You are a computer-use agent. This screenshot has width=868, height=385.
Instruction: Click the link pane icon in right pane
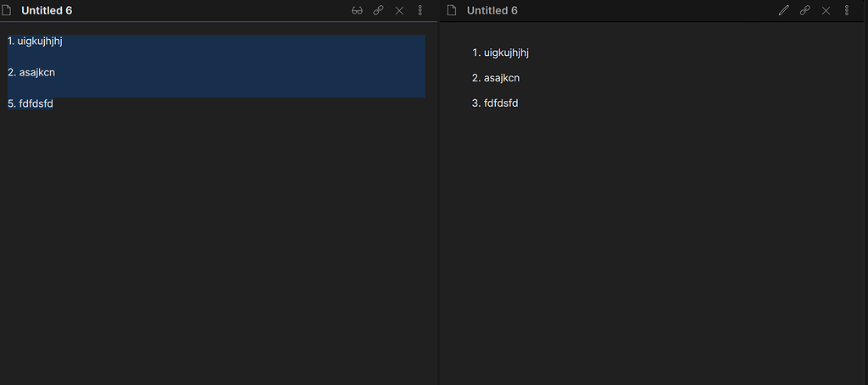805,10
